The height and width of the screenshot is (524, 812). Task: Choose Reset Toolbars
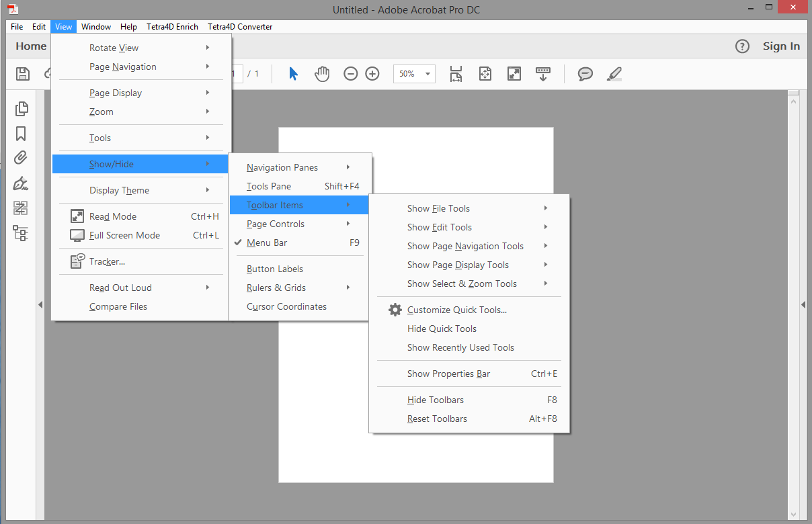click(x=469, y=419)
